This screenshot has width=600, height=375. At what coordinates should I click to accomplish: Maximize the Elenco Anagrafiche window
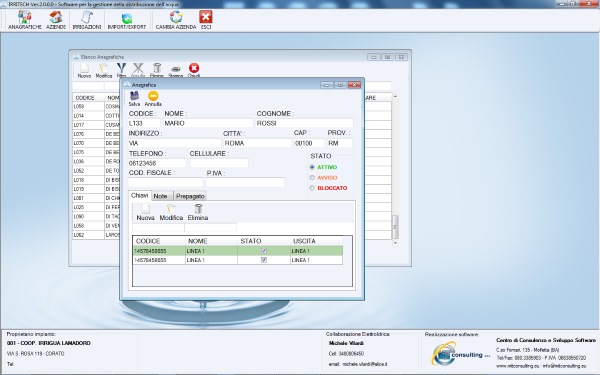[x=387, y=57]
